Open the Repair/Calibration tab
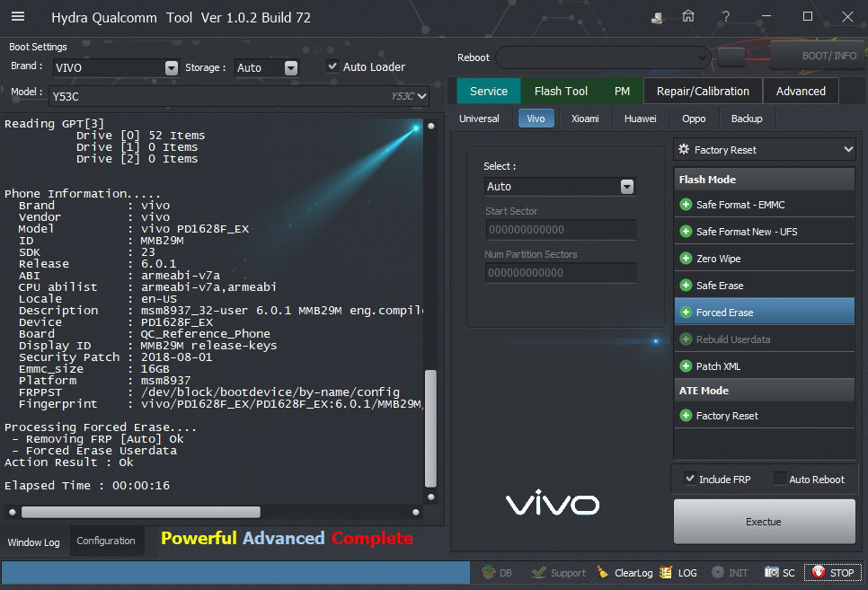Image resolution: width=868 pixels, height=590 pixels. [x=703, y=92]
